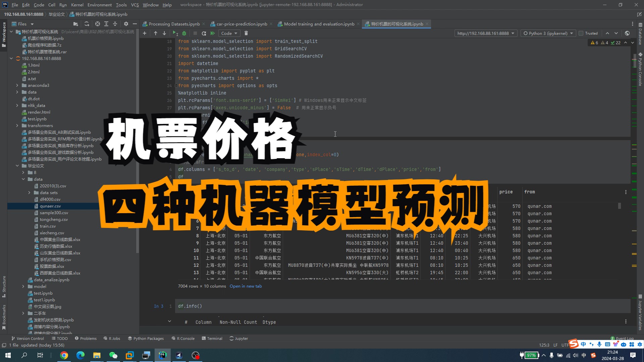Image resolution: width=644 pixels, height=362 pixels.
Task: Click the warnings count showing 6
Action: 594,43
